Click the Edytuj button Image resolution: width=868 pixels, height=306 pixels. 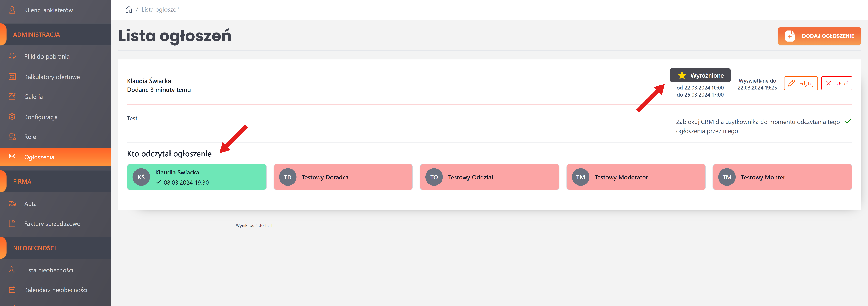click(801, 83)
